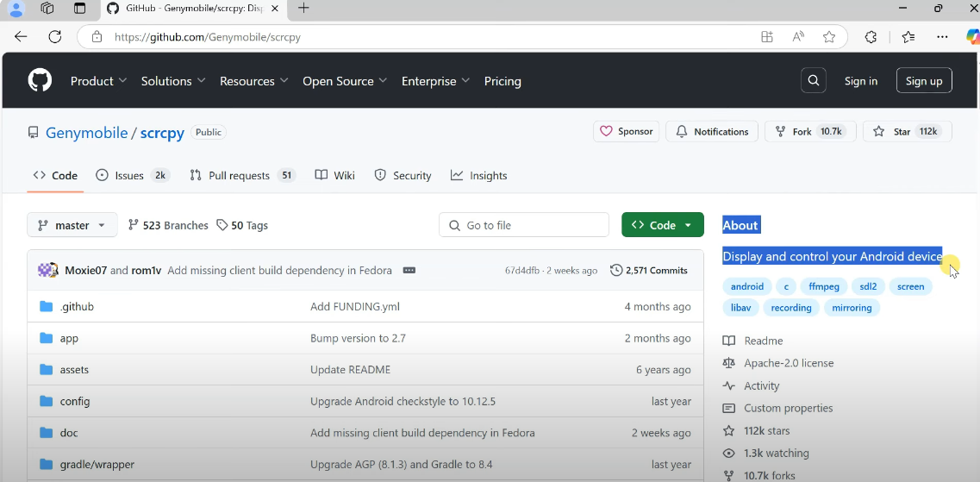Open the master branch selector

[x=72, y=225]
